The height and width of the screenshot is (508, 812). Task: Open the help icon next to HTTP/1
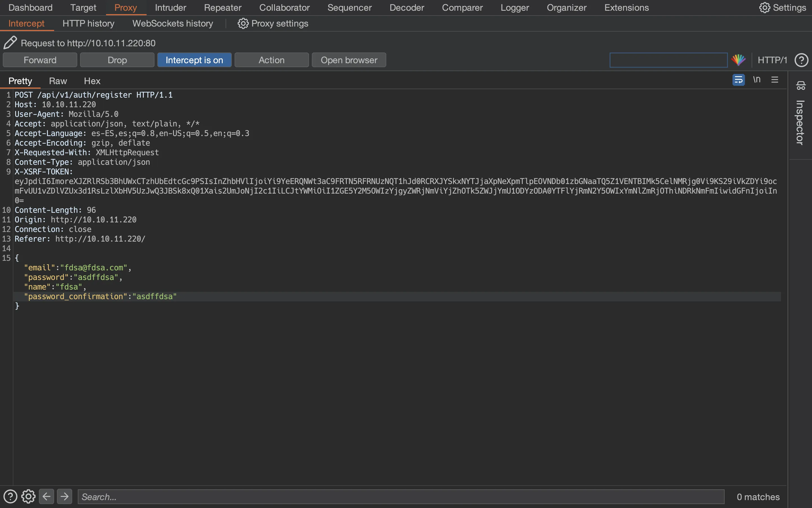(x=801, y=60)
